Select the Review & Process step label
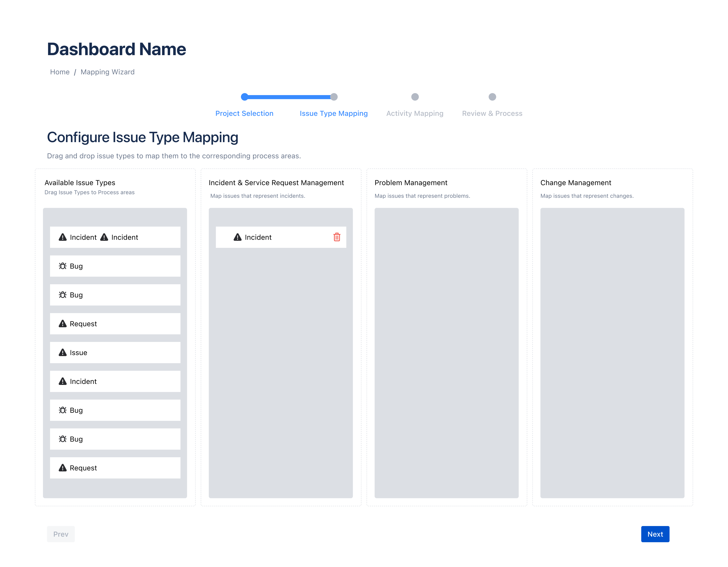728x567 pixels. pos(492,113)
